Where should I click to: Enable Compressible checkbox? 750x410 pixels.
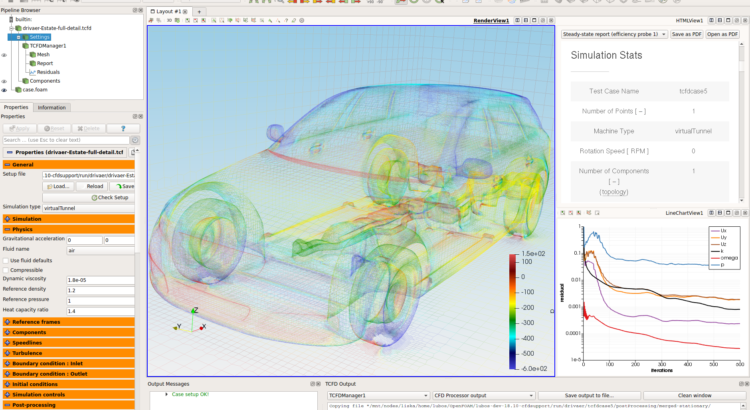point(6,270)
